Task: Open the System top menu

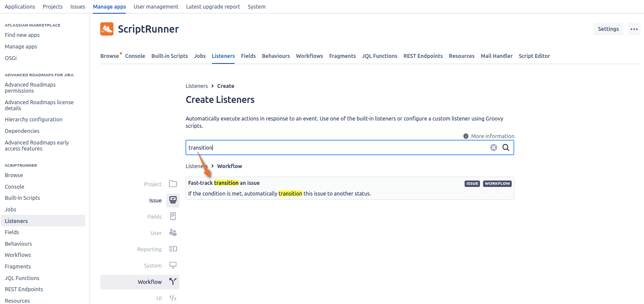Action: 256,7
